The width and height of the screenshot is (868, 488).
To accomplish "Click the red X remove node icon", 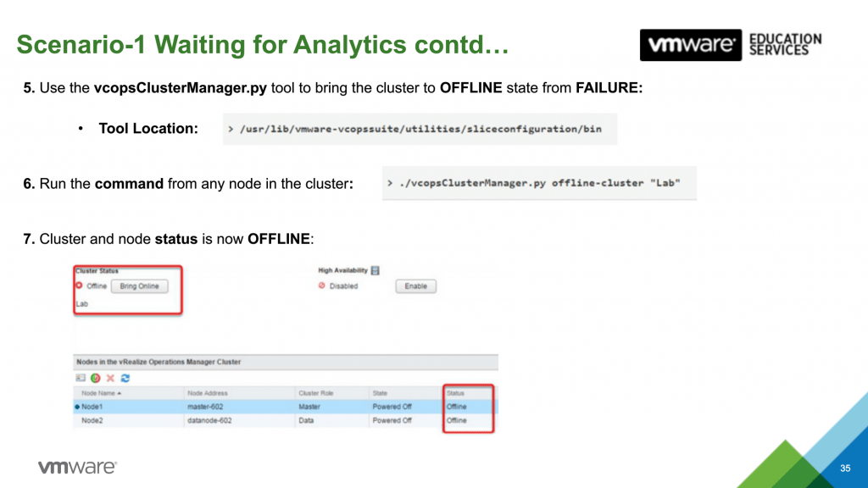I will [110, 378].
